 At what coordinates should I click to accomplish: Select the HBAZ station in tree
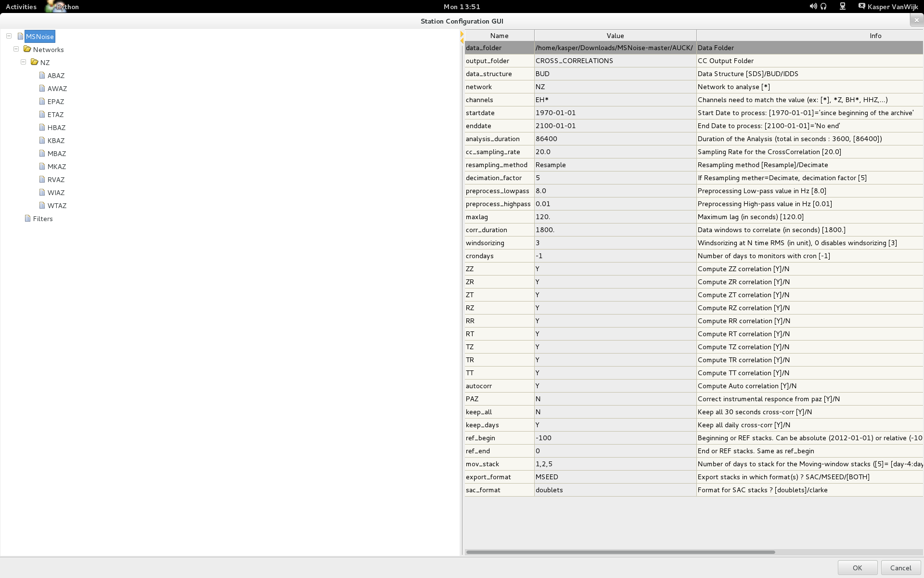pos(56,128)
